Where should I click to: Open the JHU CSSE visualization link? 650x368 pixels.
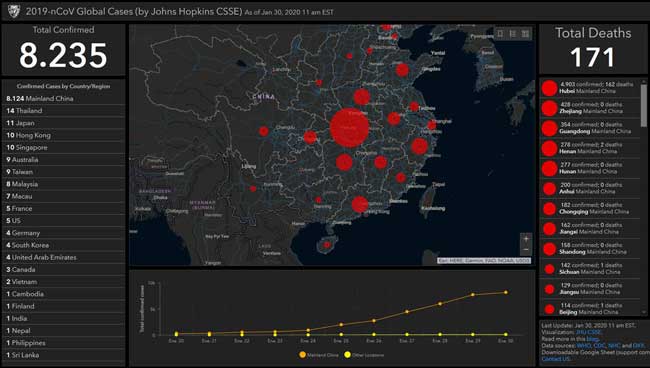click(x=588, y=332)
